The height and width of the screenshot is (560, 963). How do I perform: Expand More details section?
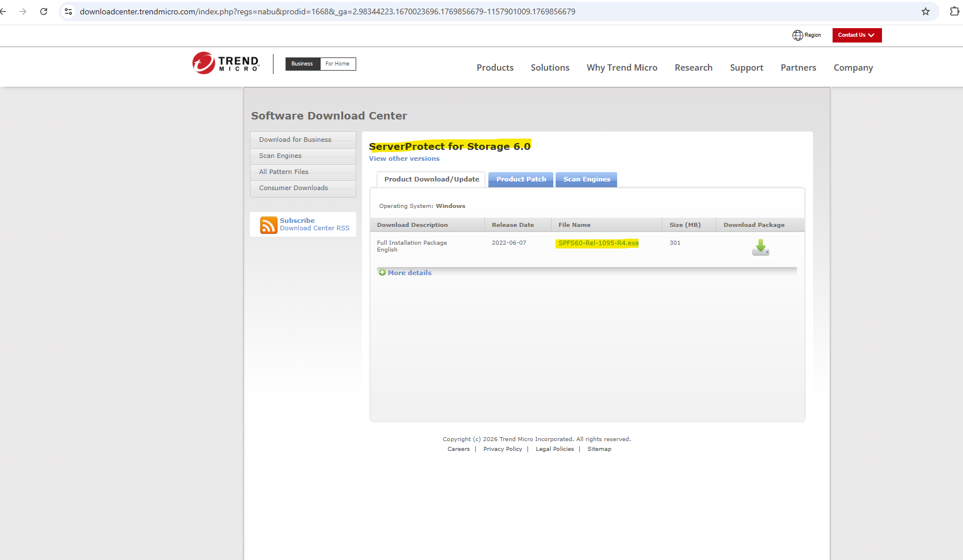pos(409,273)
